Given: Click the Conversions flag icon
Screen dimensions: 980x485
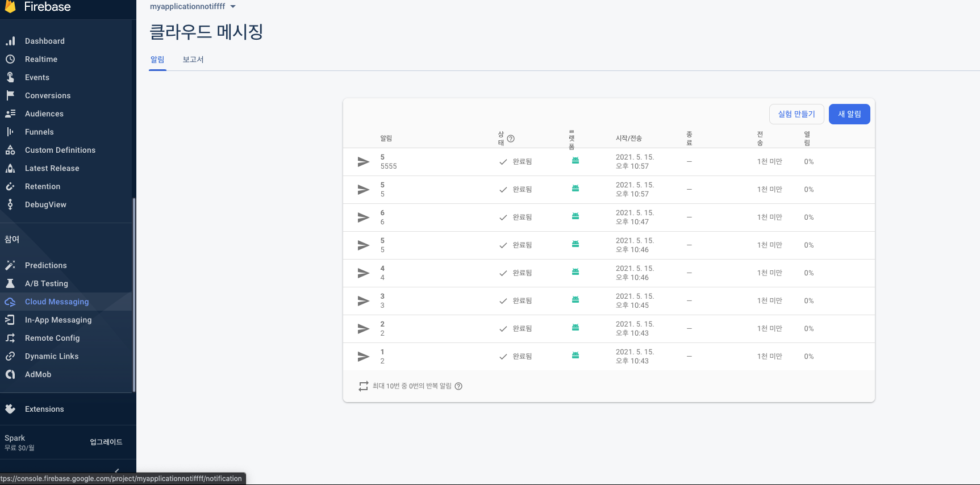Looking at the screenshot, I should pos(10,95).
